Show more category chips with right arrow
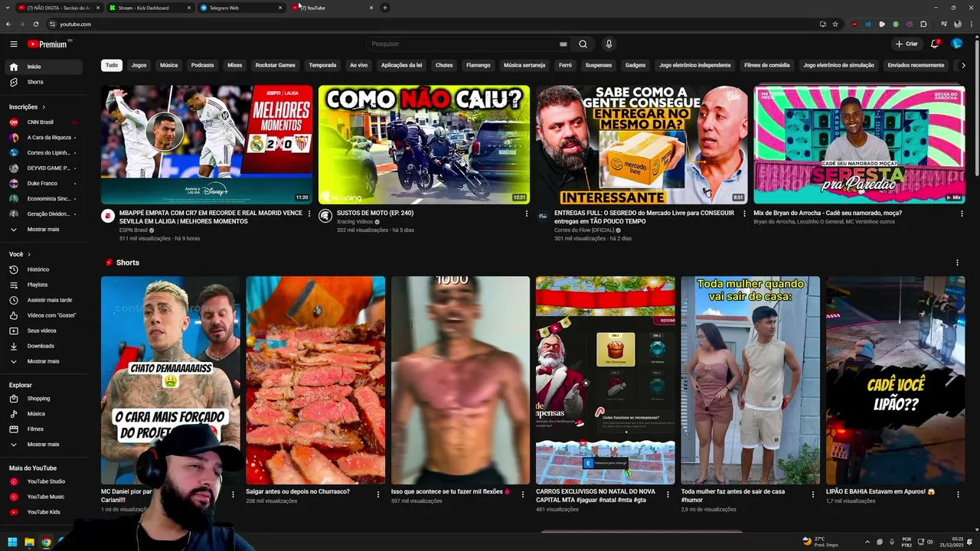980x551 pixels. tap(963, 65)
